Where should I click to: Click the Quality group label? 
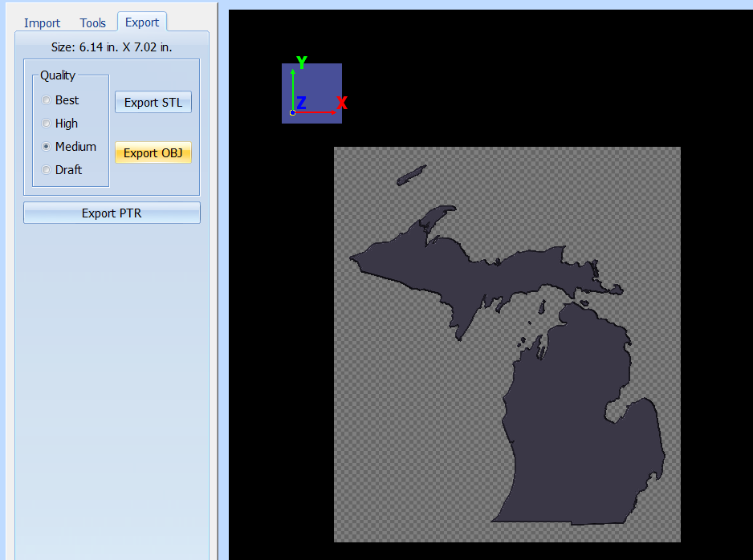pyautogui.click(x=58, y=75)
